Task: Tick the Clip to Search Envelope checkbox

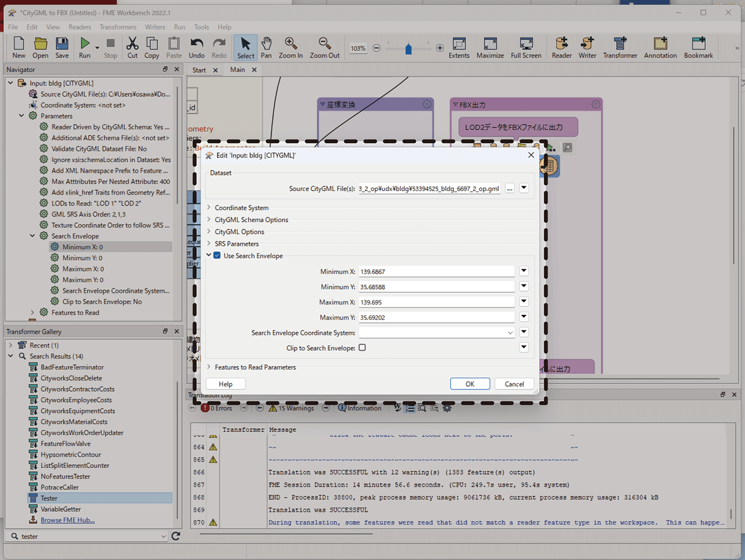Action: (x=362, y=348)
